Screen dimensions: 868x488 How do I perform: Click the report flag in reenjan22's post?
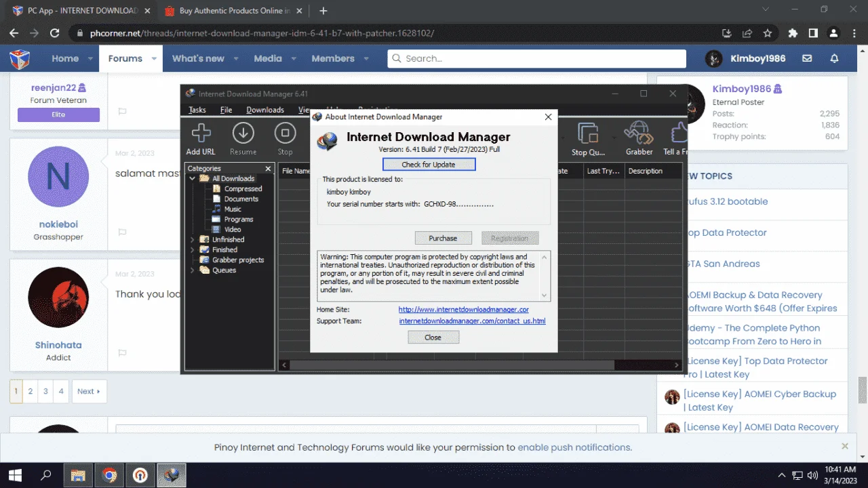tap(123, 111)
